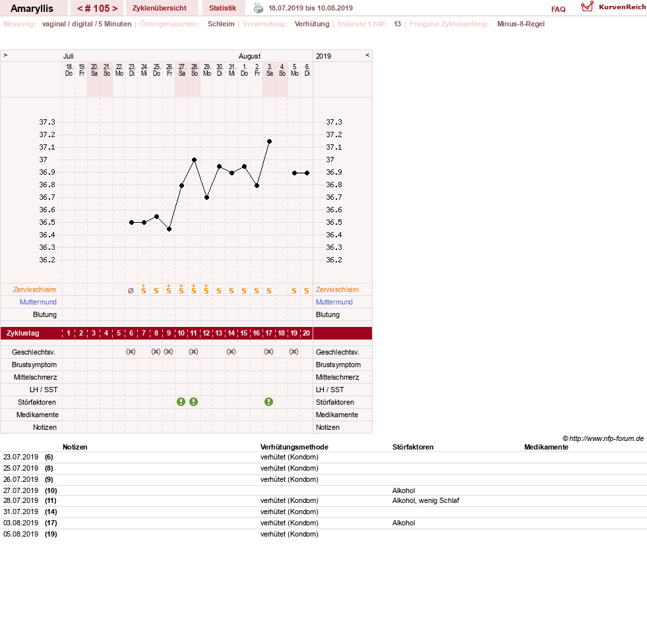This screenshot has height=644, width=647.
Task: Click Störfaktoren icon on cycle day 11
Action: point(193,402)
